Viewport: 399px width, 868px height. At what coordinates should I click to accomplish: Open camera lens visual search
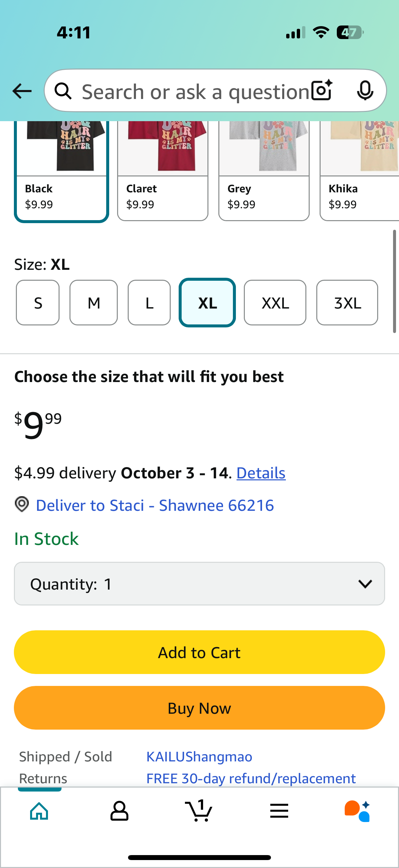(x=322, y=91)
